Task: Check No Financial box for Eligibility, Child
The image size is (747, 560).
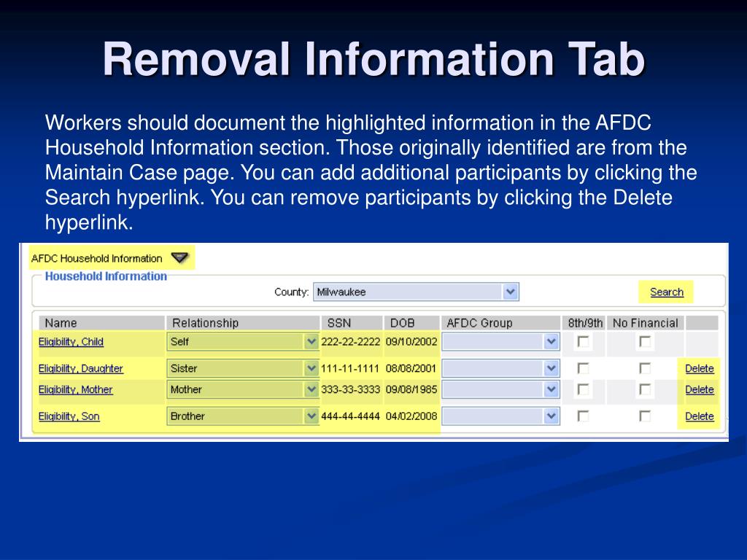Action: pyautogui.click(x=645, y=341)
